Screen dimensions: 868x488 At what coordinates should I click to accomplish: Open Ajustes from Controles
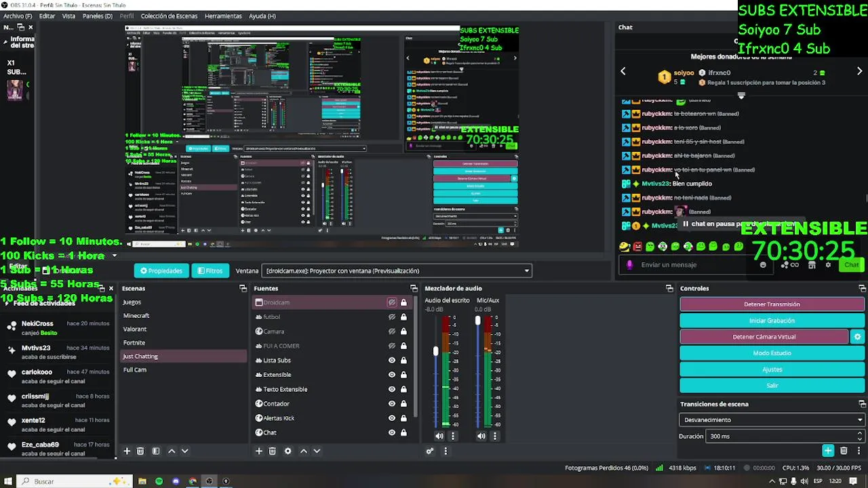772,369
